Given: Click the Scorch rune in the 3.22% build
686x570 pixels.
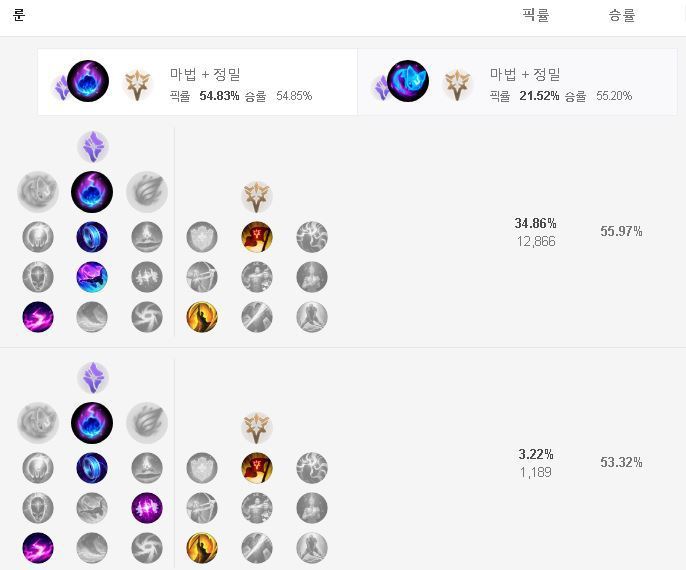Looking at the screenshot, I should tap(38, 548).
